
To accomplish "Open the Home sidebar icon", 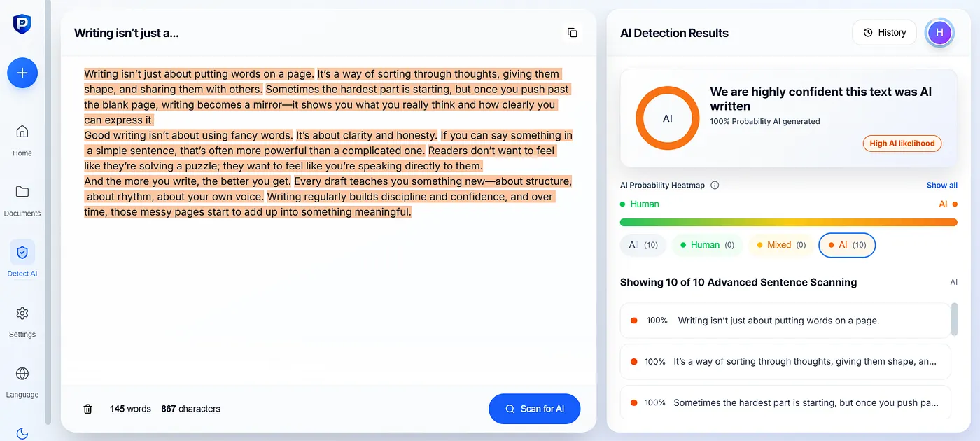I will (22, 132).
